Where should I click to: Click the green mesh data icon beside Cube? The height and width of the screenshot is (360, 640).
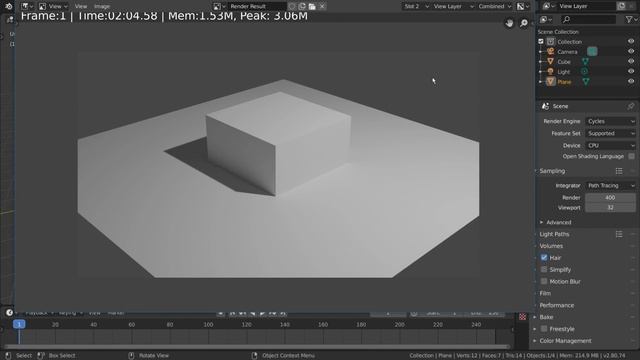pyautogui.click(x=585, y=62)
